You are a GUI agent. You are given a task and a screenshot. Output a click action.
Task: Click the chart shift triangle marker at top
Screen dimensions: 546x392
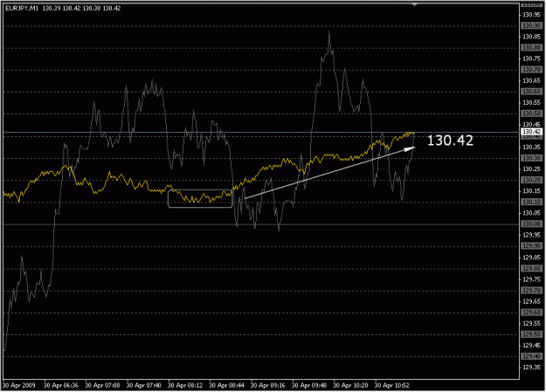click(x=414, y=4)
